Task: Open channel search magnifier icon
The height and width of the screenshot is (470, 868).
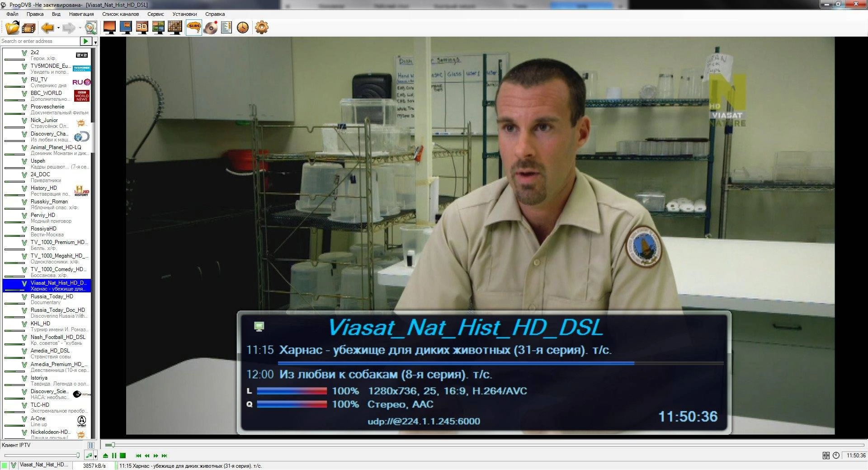Action: pos(91,28)
